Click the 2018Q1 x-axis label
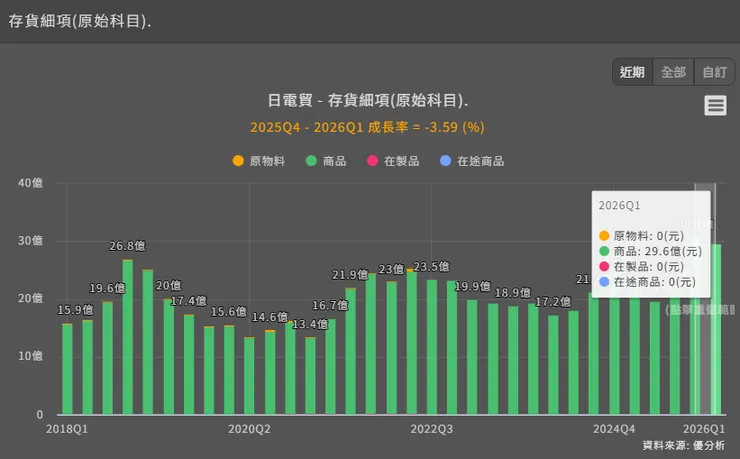740x459 pixels. [x=67, y=429]
